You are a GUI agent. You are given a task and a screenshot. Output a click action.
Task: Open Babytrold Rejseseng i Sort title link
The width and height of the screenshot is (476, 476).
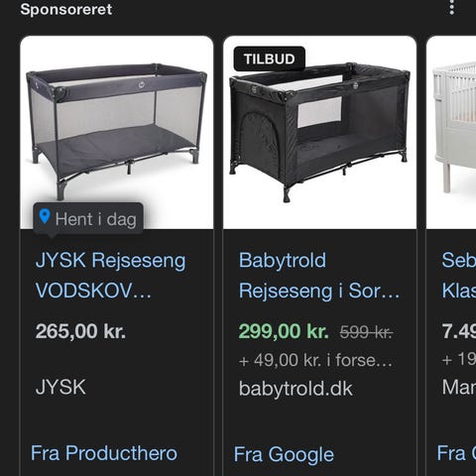pyautogui.click(x=319, y=276)
